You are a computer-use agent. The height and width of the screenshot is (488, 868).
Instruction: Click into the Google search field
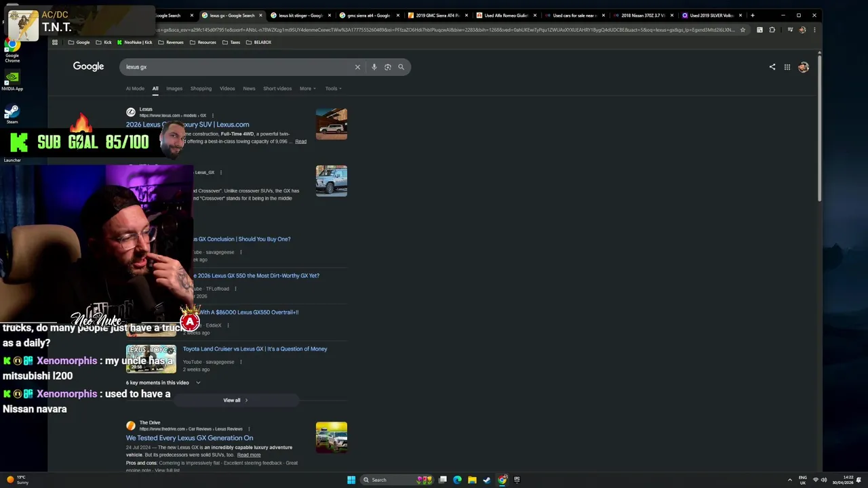click(x=237, y=67)
